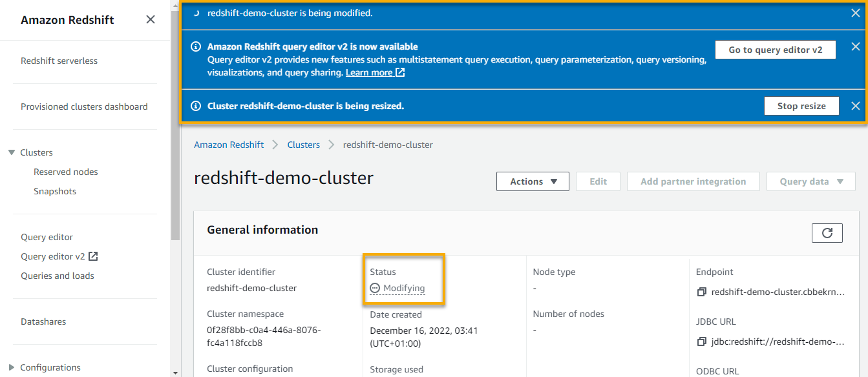Image resolution: width=868 pixels, height=377 pixels.
Task: Click the jdbc:redshift:// URL text
Action: (x=778, y=341)
